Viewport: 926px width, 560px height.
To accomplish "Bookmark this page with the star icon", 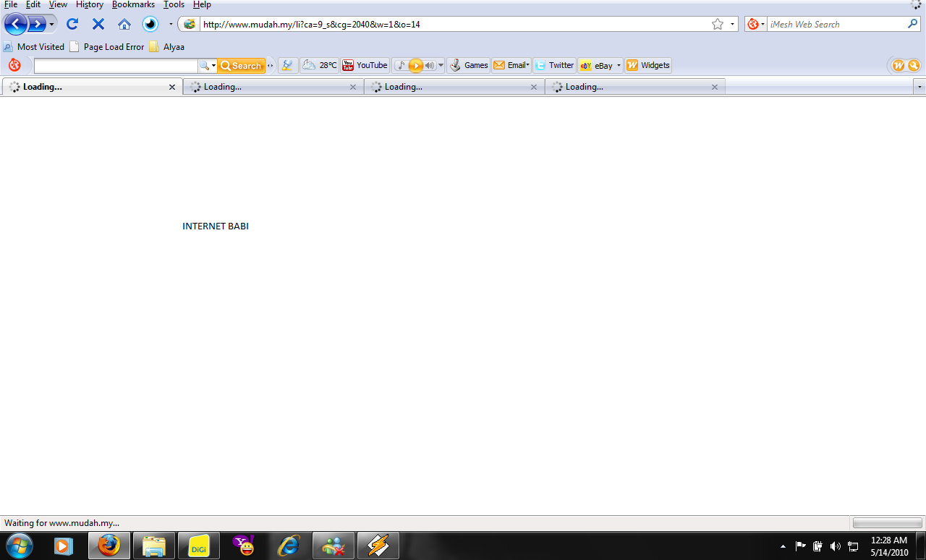I will coord(718,24).
